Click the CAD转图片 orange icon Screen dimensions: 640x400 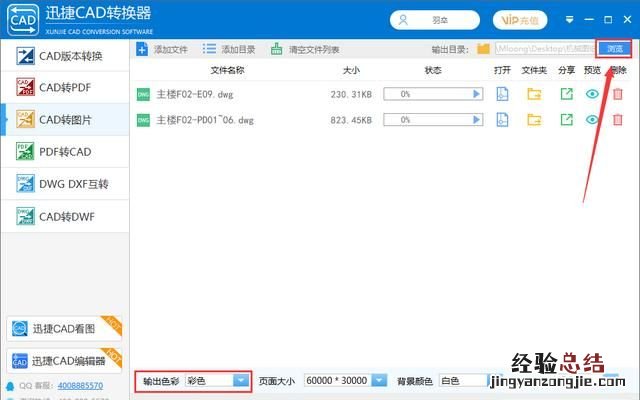25,119
